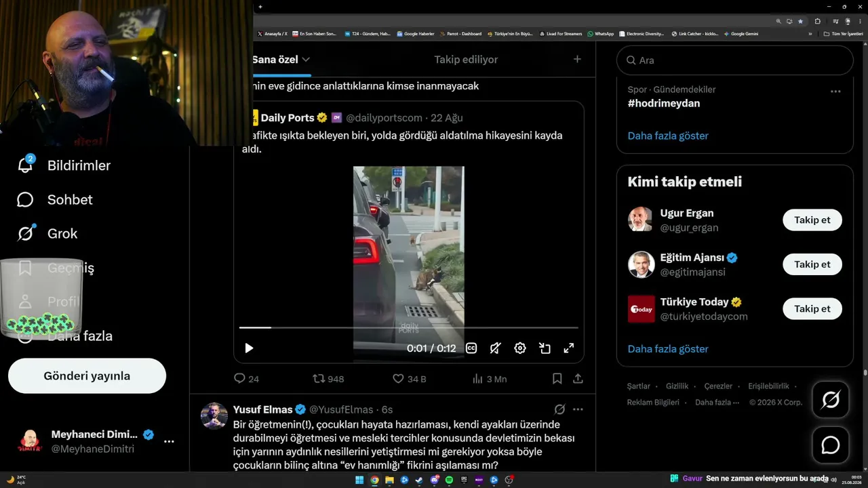Open the floating Grok button
This screenshot has height=488, width=868.
pos(831,400)
